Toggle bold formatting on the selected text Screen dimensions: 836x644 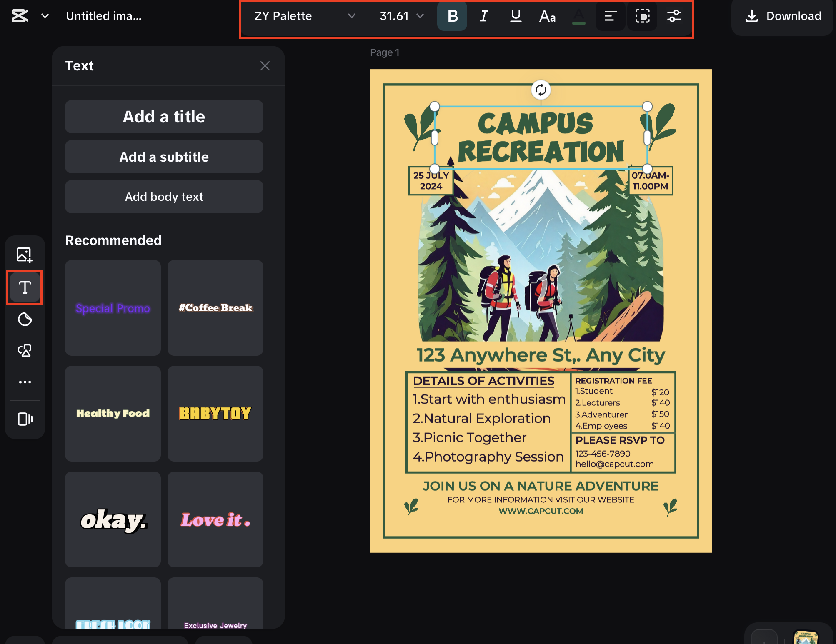452,16
